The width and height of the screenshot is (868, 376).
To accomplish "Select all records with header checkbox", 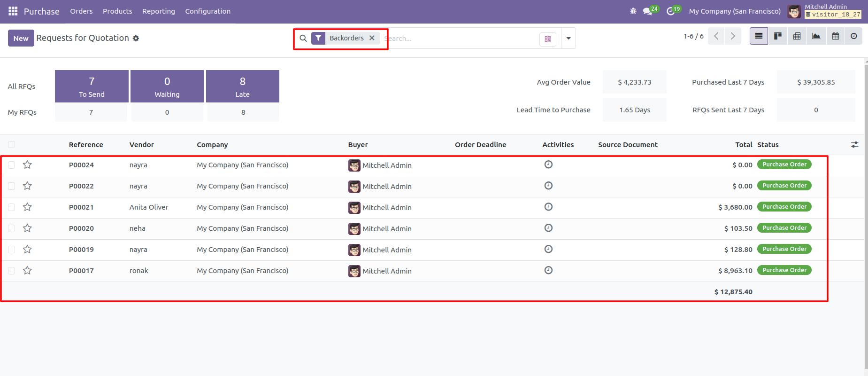I will [x=12, y=144].
